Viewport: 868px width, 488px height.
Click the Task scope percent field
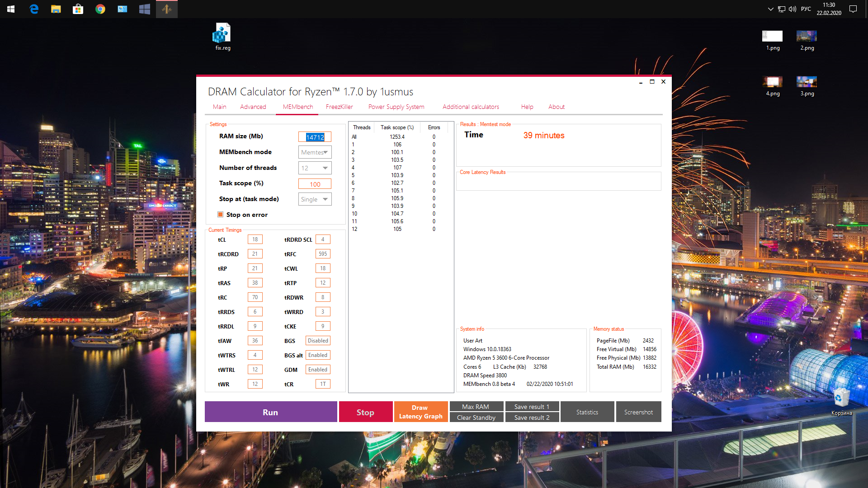coord(315,184)
